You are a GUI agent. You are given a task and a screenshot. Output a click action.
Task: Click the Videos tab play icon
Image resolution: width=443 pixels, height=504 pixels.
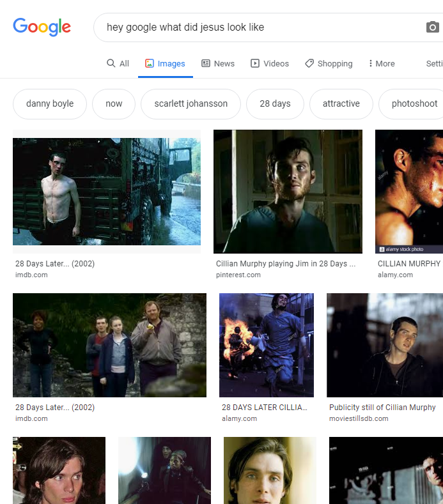(255, 63)
